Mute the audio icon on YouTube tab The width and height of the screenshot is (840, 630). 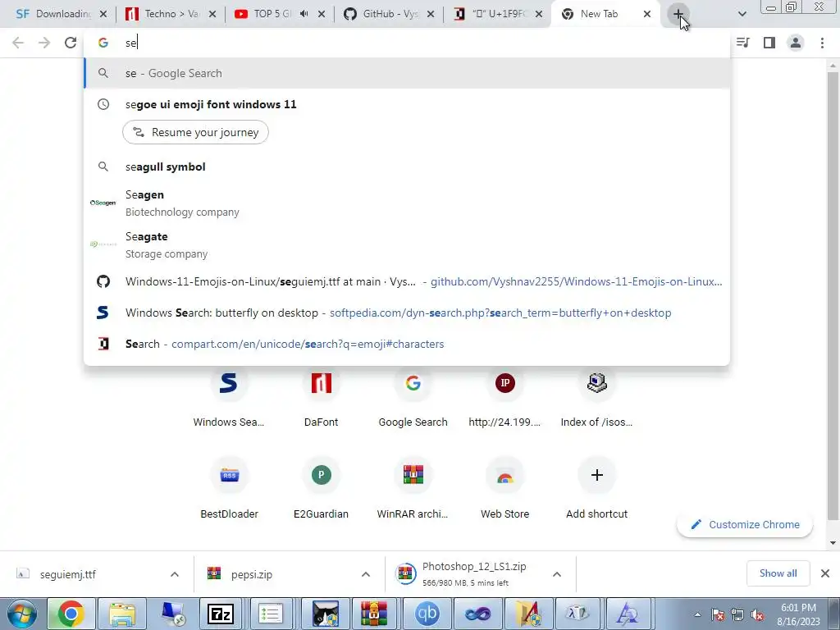tap(304, 14)
